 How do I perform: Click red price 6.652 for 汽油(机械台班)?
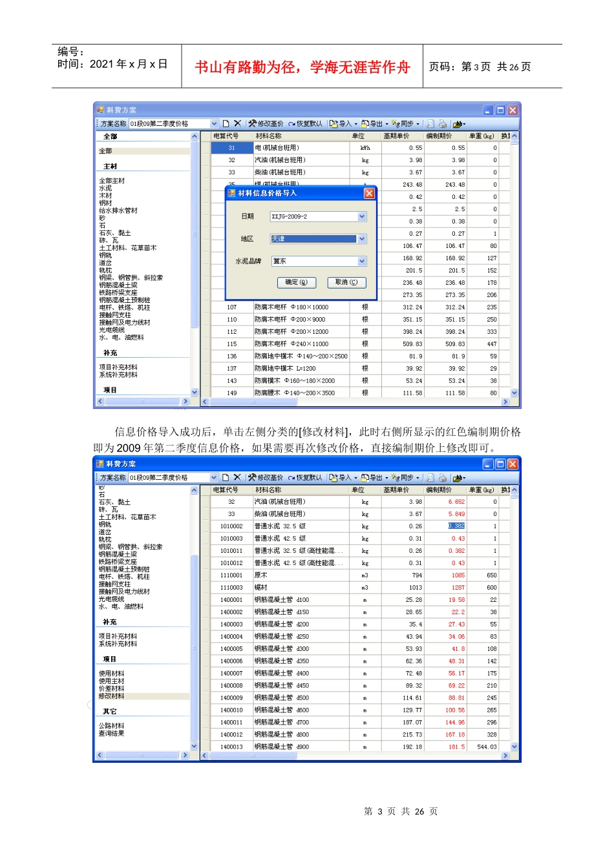(456, 502)
